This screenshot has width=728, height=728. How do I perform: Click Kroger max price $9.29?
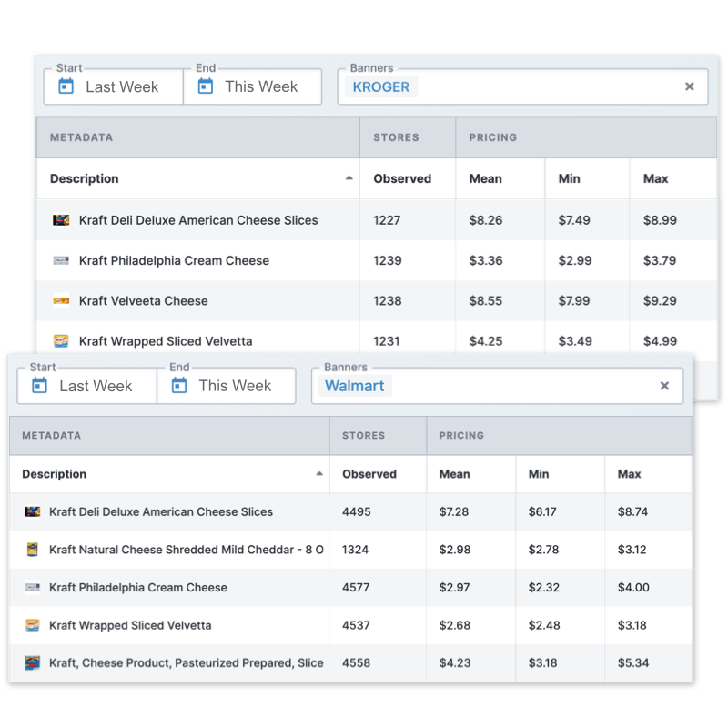[660, 301]
